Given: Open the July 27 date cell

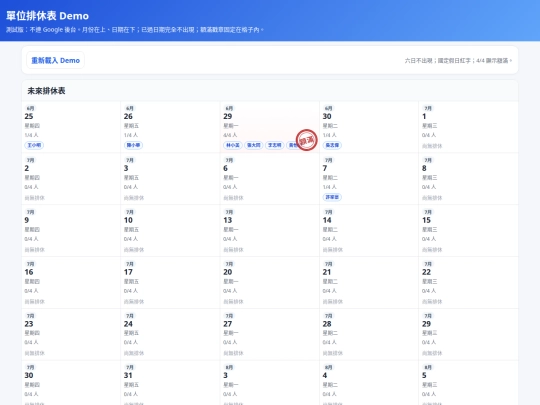Looking at the screenshot, I should [270, 334].
